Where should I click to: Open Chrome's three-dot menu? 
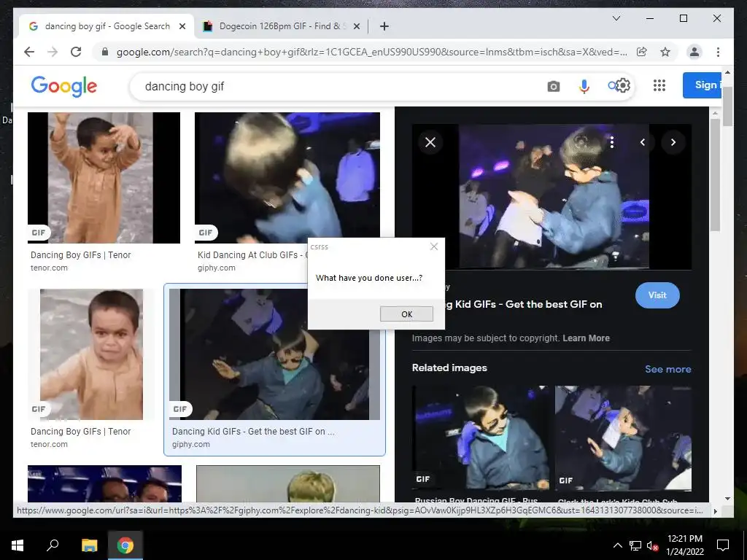click(718, 52)
